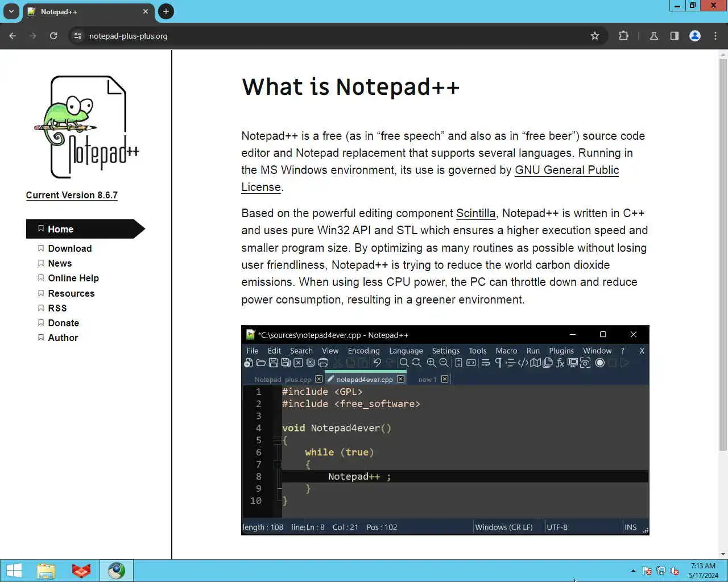Image resolution: width=728 pixels, height=582 pixels.
Task: Go to the Donate page
Action: click(x=63, y=323)
